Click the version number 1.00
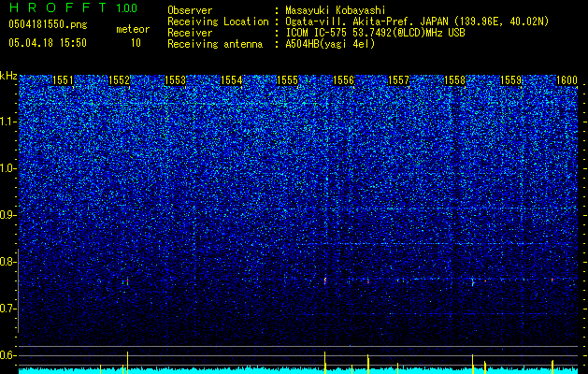This screenshot has width=588, height=374. click(x=127, y=8)
